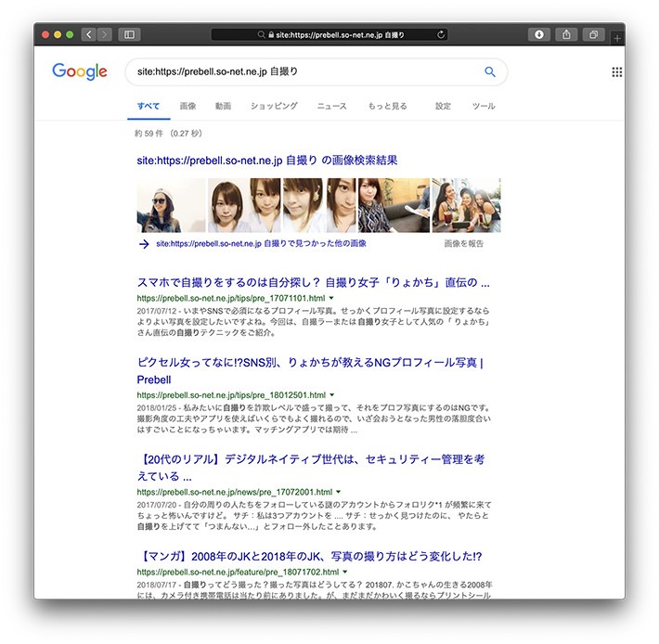Screen dimensions: 659x644
Task: Open thumbnail of group of women with drinks
Action: click(467, 205)
